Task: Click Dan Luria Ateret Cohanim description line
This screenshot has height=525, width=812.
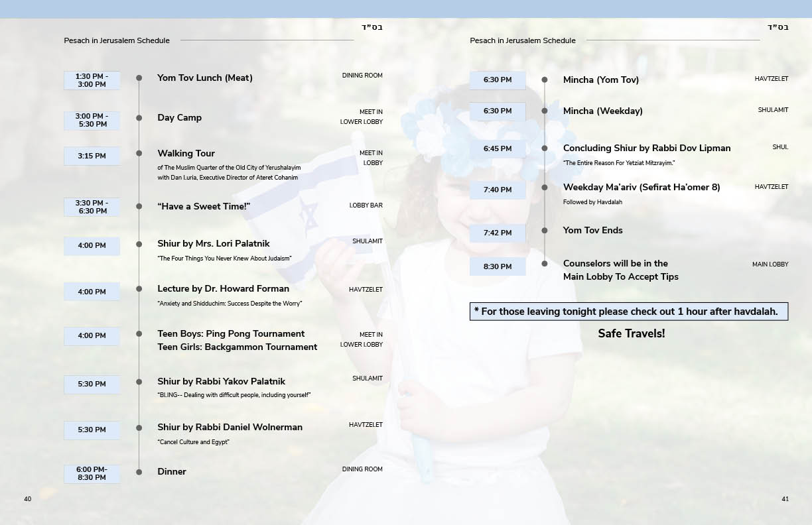Action: (x=228, y=178)
